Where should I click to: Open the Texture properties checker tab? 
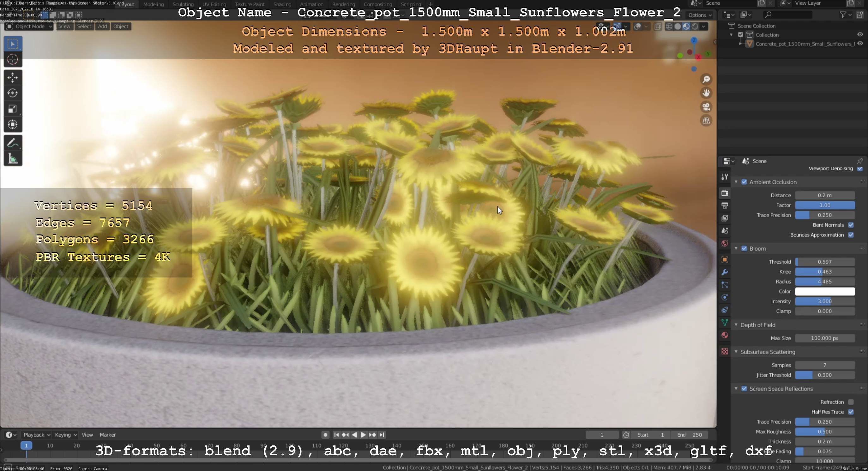pyautogui.click(x=725, y=351)
